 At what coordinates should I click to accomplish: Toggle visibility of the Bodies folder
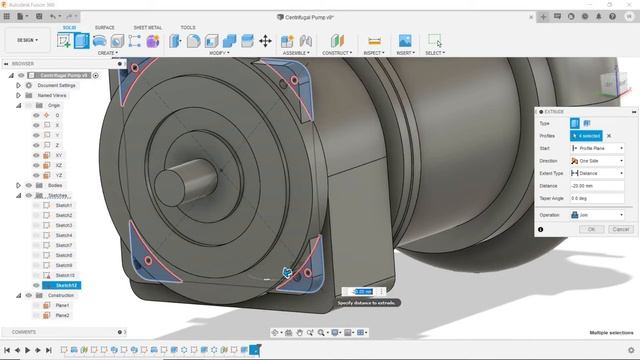(x=29, y=185)
